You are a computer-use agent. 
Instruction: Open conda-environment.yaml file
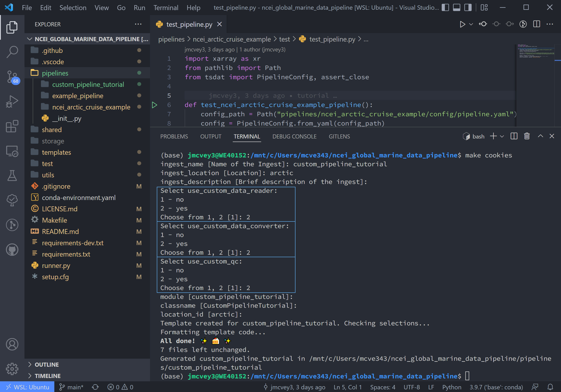tap(87, 198)
